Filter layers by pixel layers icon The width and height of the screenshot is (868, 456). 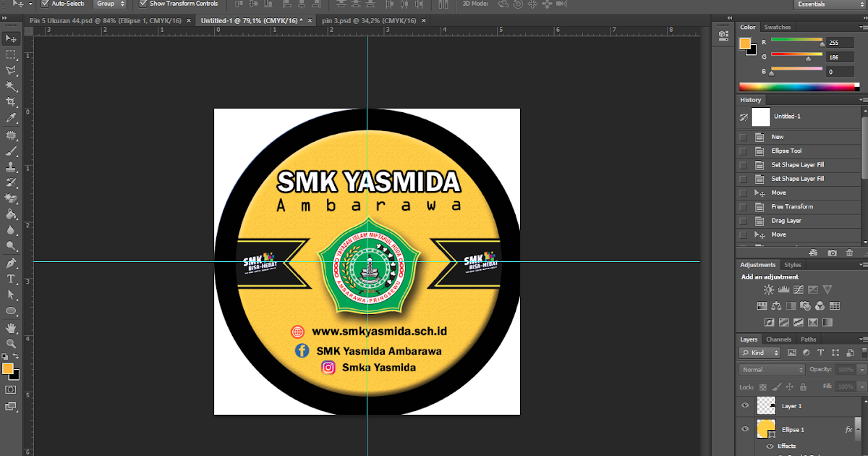[x=791, y=352]
